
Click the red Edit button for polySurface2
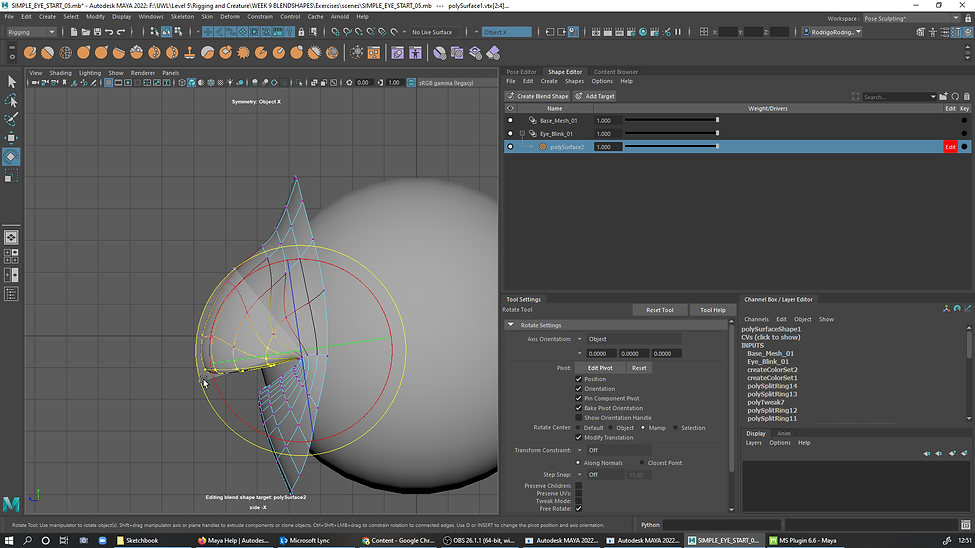(x=950, y=147)
